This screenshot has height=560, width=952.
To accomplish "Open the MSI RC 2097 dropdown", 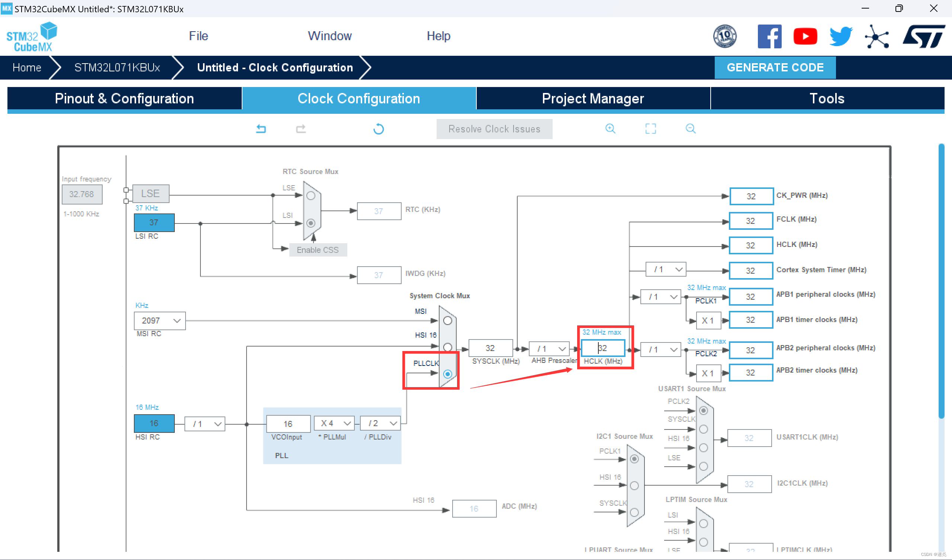I will [160, 321].
